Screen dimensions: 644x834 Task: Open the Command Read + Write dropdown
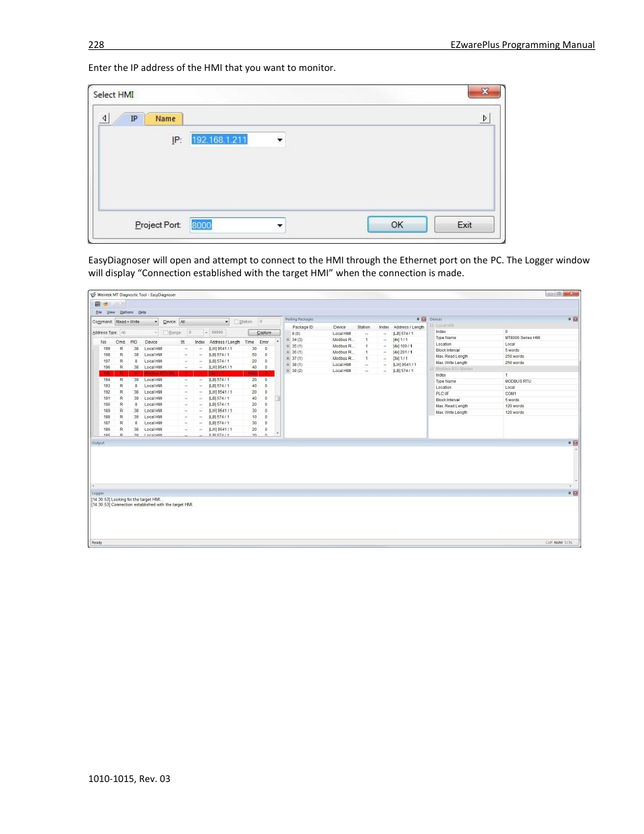(x=156, y=322)
